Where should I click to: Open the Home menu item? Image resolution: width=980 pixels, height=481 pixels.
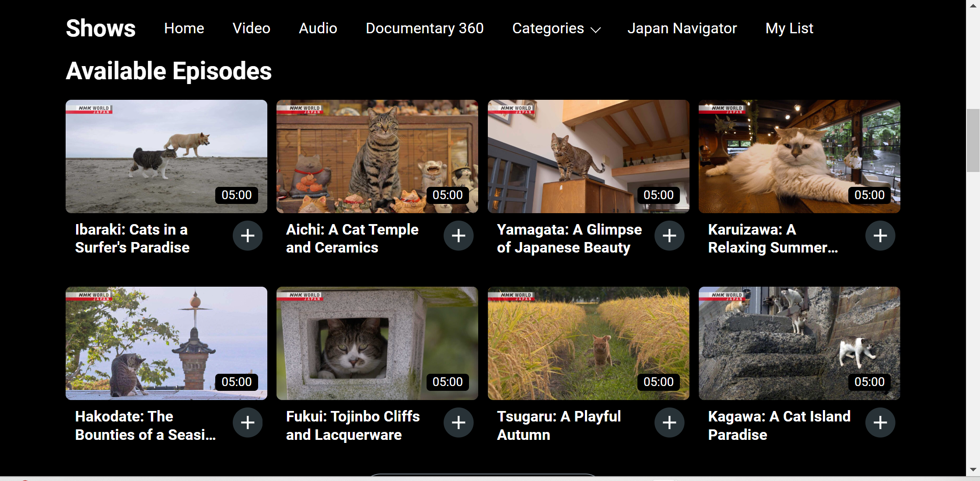point(184,28)
